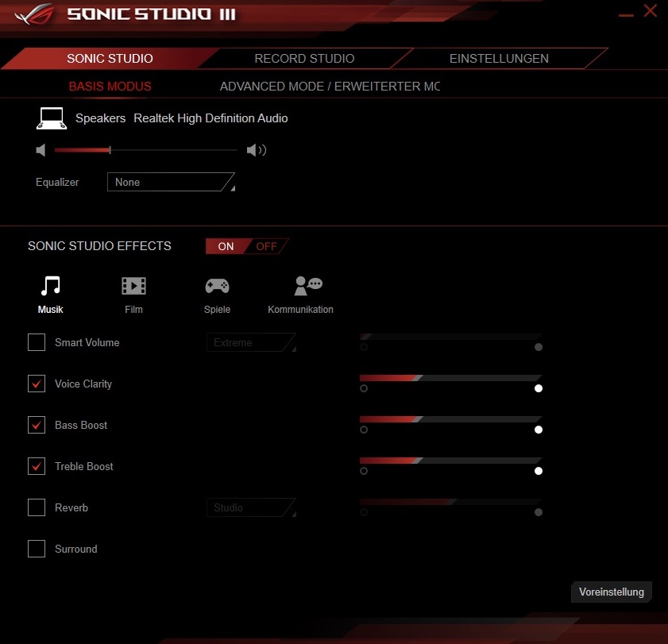This screenshot has height=644, width=668.
Task: Click the Smart Volume level slider
Action: coord(450,337)
